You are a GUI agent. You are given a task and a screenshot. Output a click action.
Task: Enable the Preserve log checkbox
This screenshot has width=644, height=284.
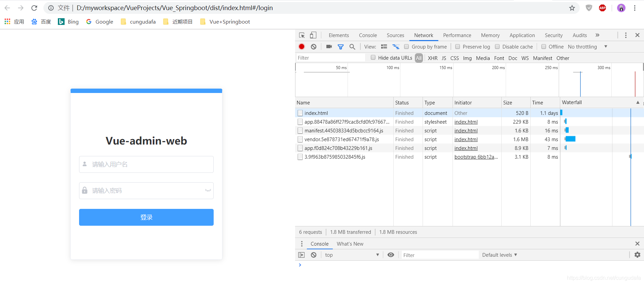click(458, 46)
